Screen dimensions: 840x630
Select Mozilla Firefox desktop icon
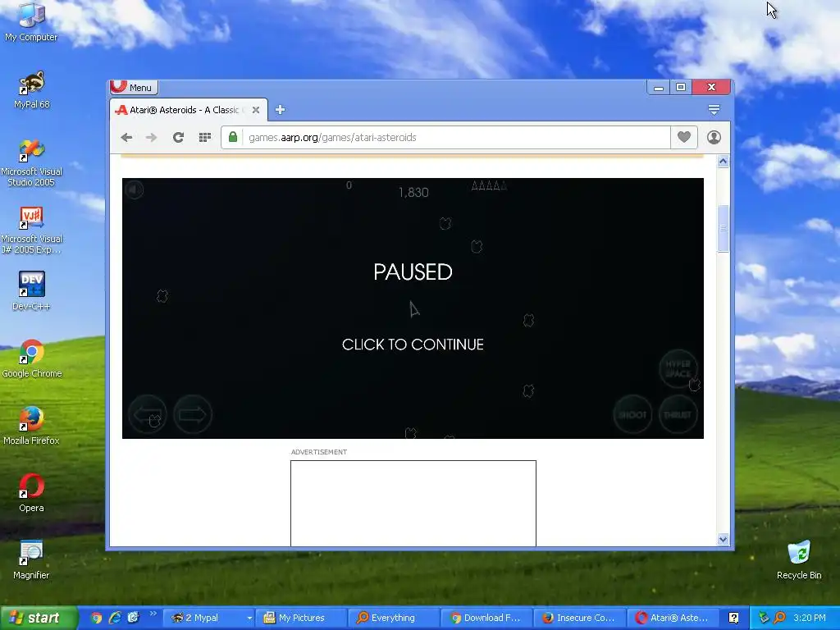32,426
